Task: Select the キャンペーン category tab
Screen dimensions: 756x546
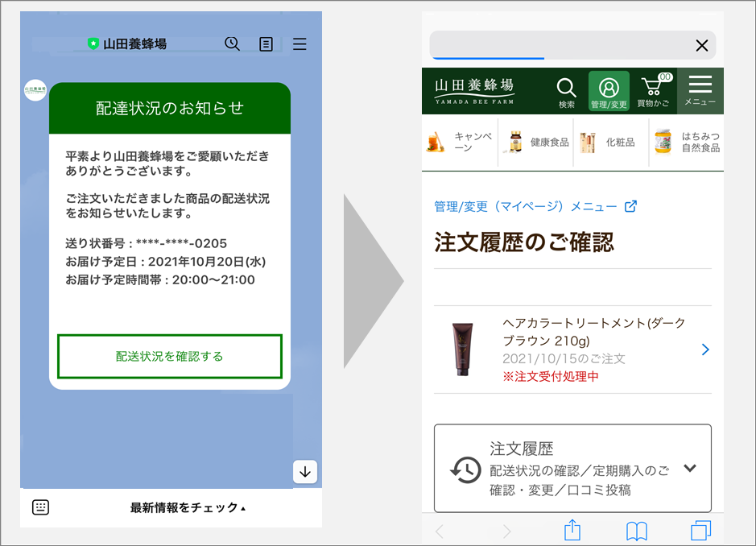Action: coord(460,143)
